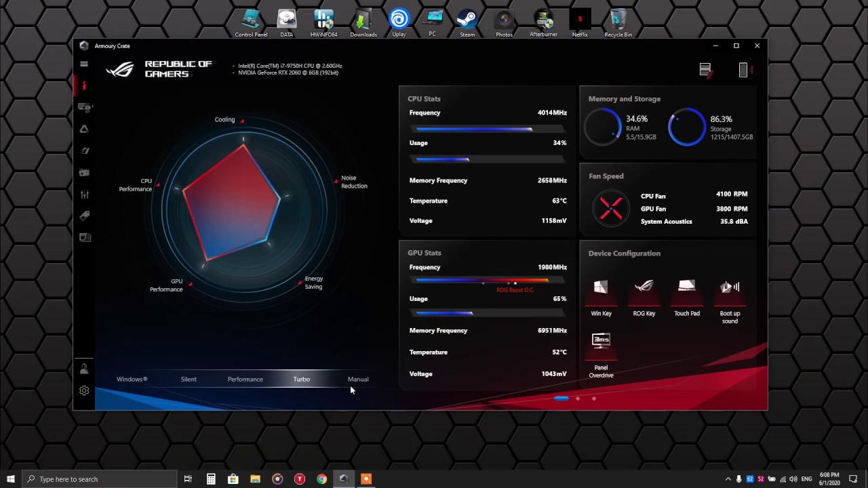Click the CPU frequency value 4014MHz
The width and height of the screenshot is (868, 488).
552,113
